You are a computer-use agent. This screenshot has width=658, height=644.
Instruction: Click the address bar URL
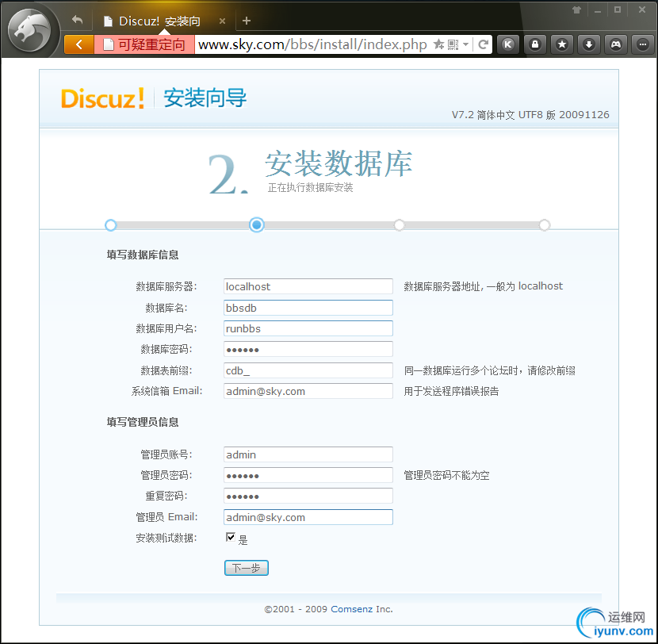[x=312, y=44]
